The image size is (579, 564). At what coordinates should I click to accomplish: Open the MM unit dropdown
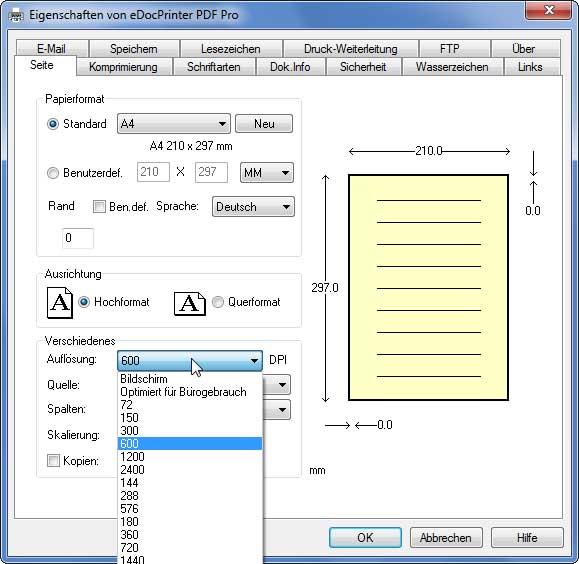point(267,172)
